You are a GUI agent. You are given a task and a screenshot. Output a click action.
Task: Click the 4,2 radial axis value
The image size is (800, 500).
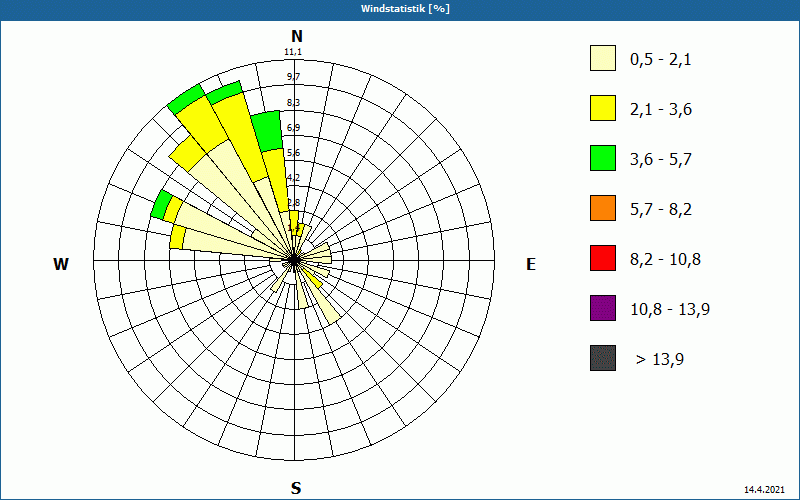[x=293, y=178]
